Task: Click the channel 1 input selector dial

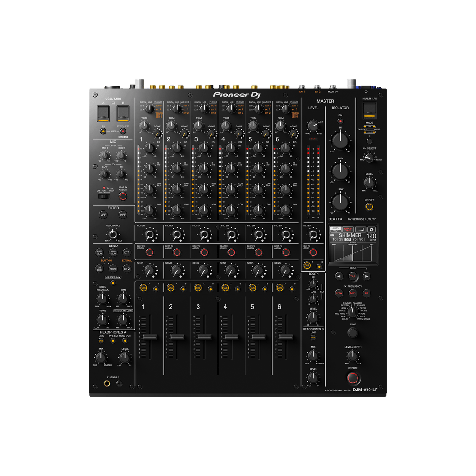Action: click(150, 108)
